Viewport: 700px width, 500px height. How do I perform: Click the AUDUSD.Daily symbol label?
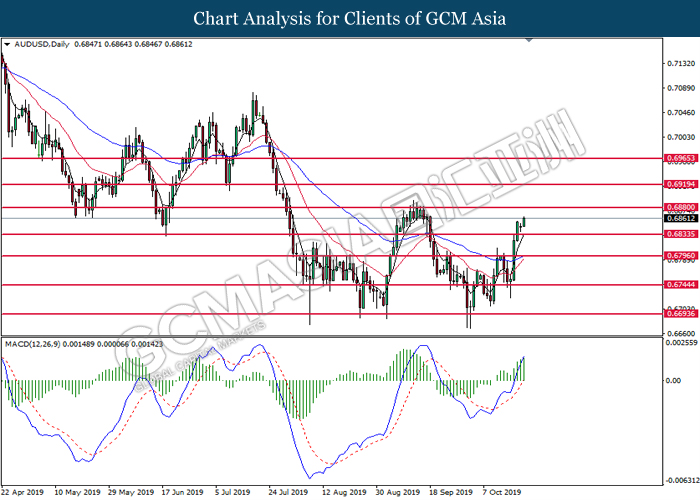pos(38,46)
